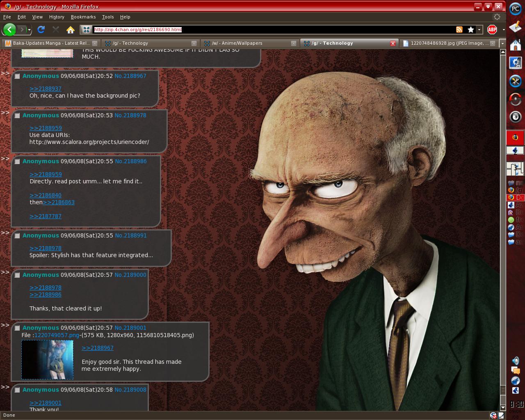This screenshot has width=525, height=420.
Task: Open the Tools menu
Action: 108,17
